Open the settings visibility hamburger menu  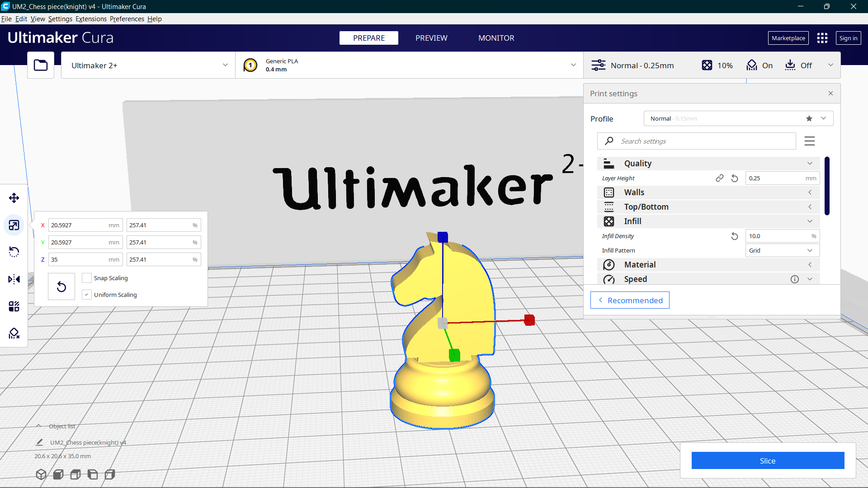[810, 141]
